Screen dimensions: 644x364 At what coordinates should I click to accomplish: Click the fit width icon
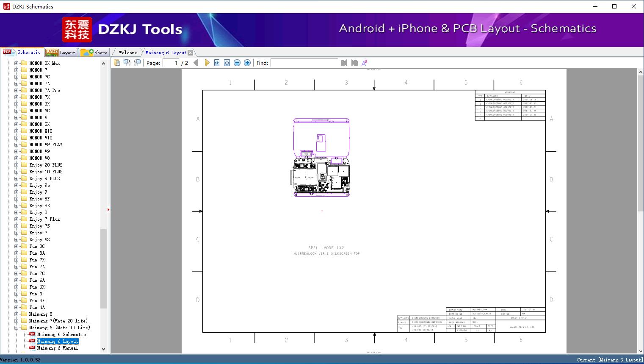[217, 63]
